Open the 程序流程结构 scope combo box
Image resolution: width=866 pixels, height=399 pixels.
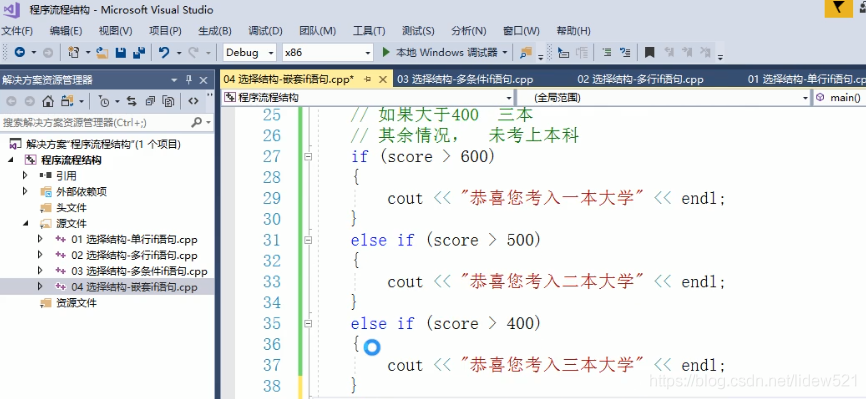pyautogui.click(x=367, y=98)
